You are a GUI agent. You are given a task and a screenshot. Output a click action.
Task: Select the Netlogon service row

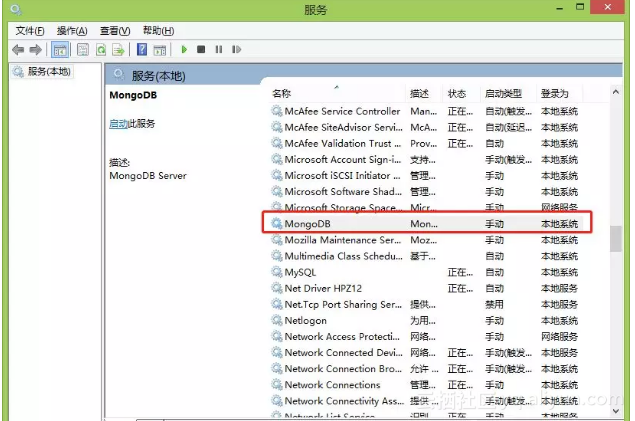point(427,320)
